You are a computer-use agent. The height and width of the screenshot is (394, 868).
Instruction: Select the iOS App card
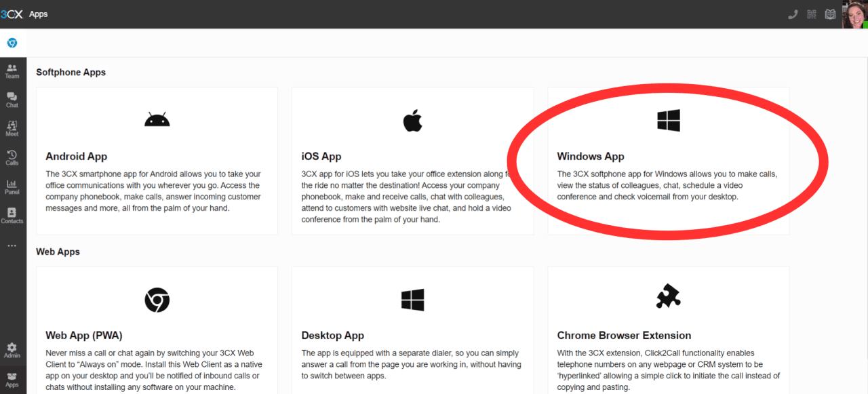point(412,161)
